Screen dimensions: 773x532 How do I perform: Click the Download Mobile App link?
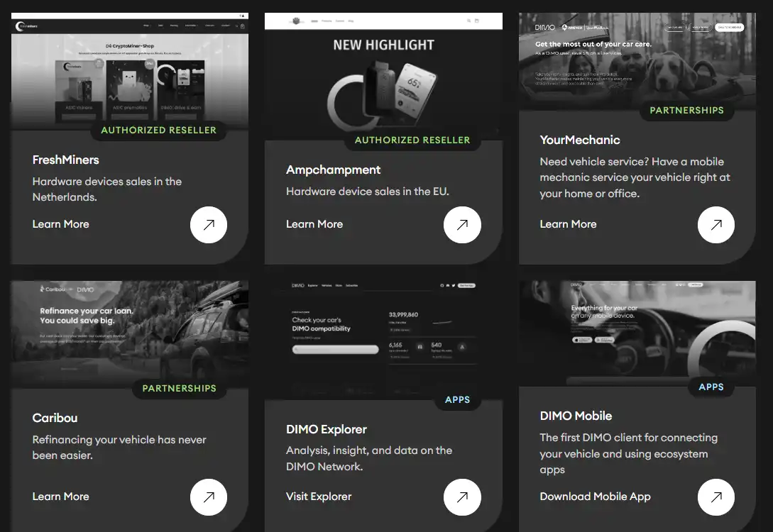click(595, 497)
